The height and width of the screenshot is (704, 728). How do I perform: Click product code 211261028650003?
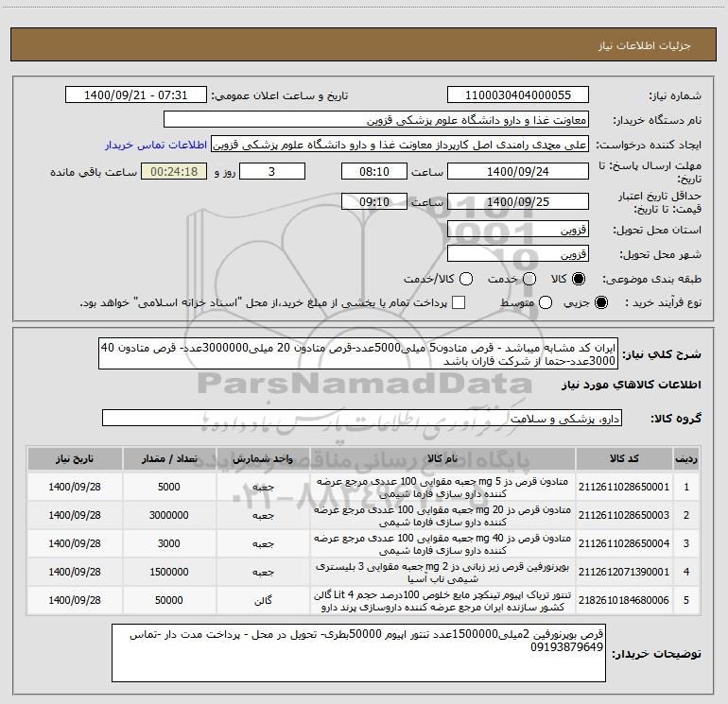point(624,515)
